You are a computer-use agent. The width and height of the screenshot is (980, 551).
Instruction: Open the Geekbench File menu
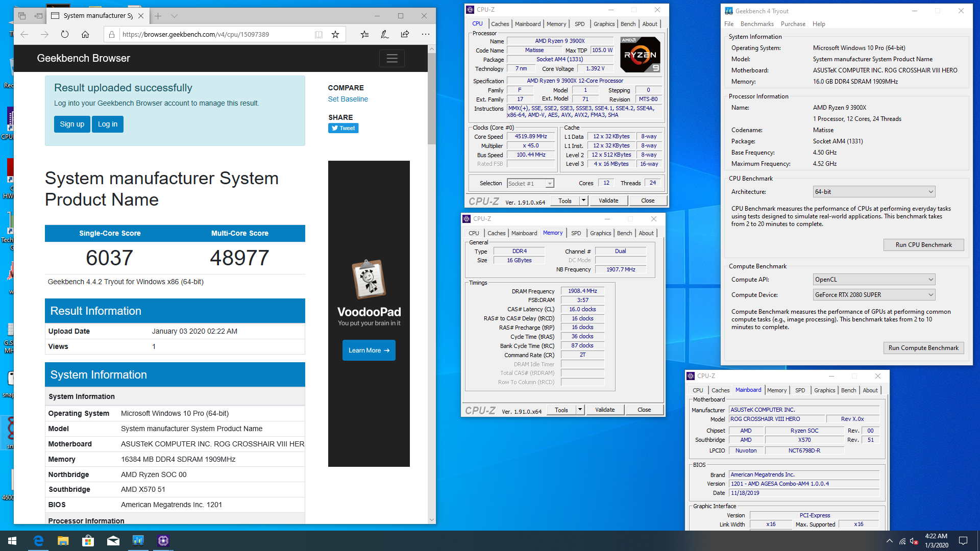point(728,24)
